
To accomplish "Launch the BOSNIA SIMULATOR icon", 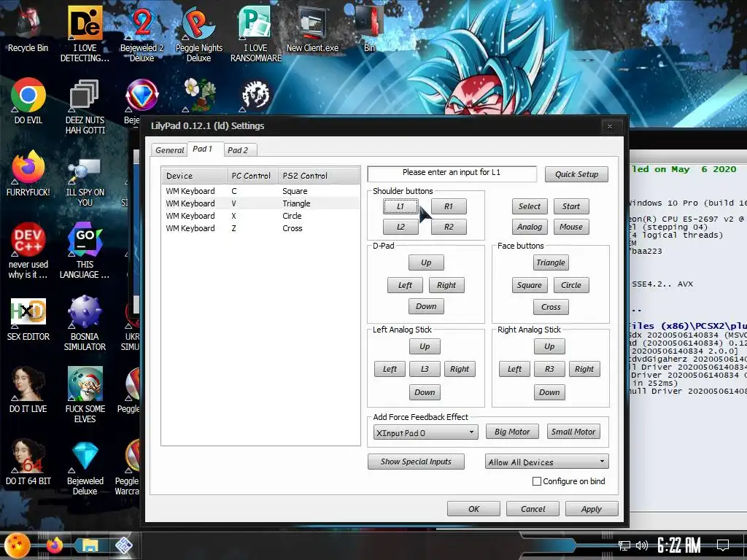I will (85, 322).
